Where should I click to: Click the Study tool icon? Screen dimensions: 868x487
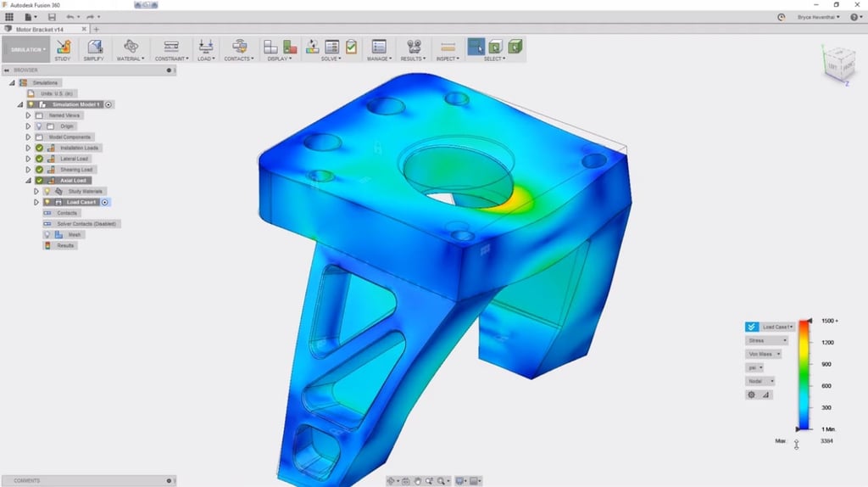(x=63, y=47)
